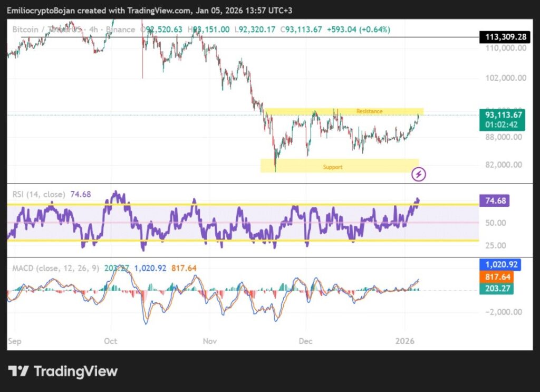Click the Dec label on time axis
540x392 pixels.
click(305, 341)
